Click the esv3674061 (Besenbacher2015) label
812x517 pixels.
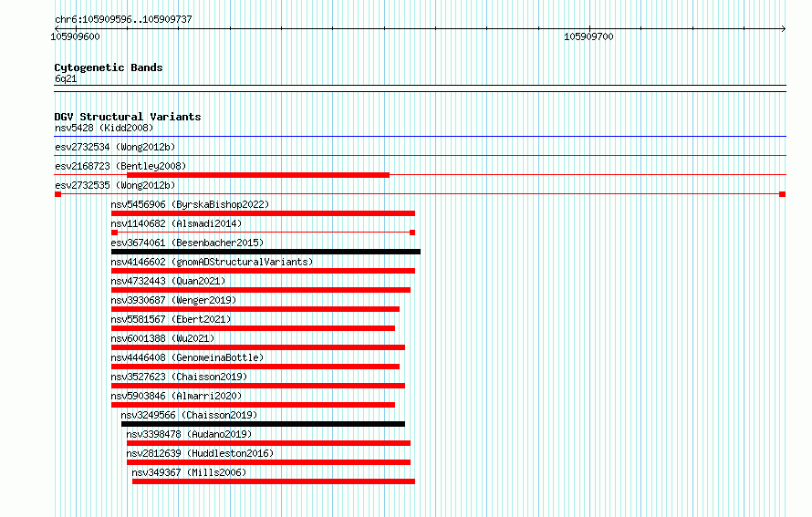tap(187, 243)
